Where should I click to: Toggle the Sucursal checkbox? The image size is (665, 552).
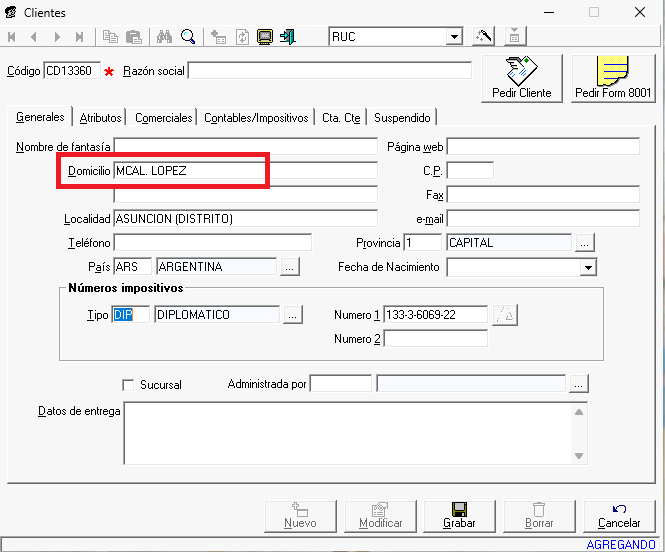coord(128,385)
